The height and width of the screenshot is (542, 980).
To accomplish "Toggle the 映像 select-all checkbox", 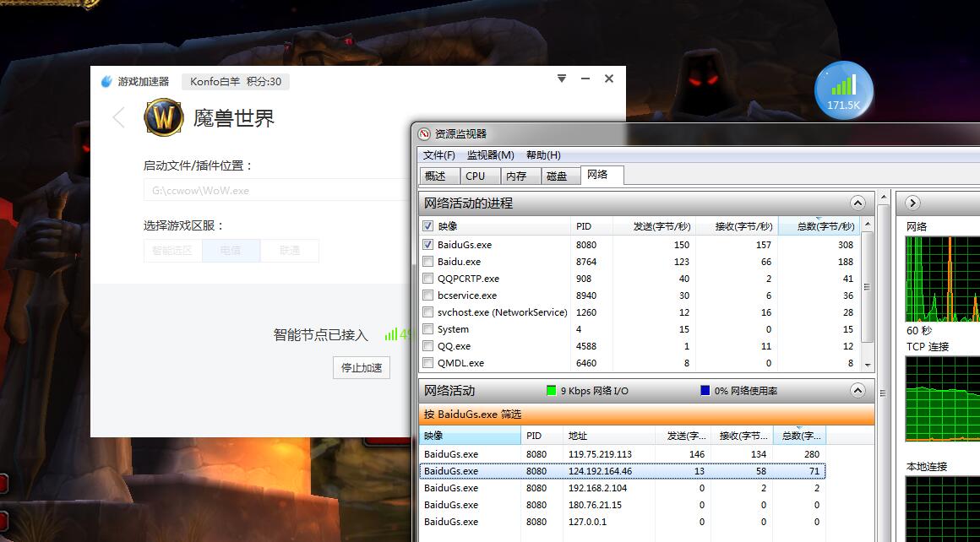I will point(427,226).
